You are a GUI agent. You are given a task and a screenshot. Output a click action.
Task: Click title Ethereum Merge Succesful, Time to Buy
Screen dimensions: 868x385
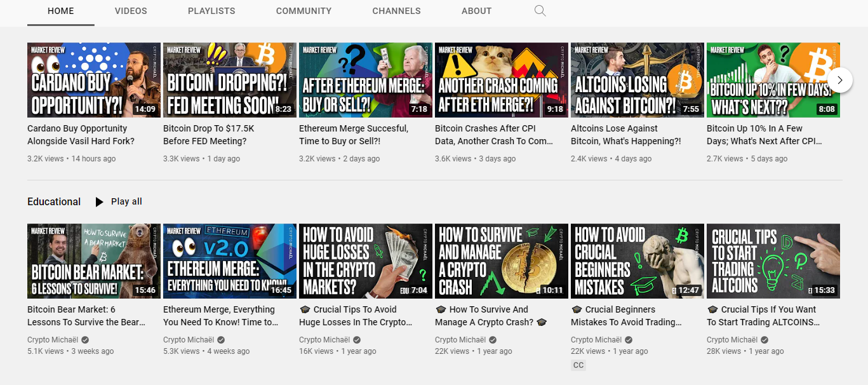click(x=354, y=135)
